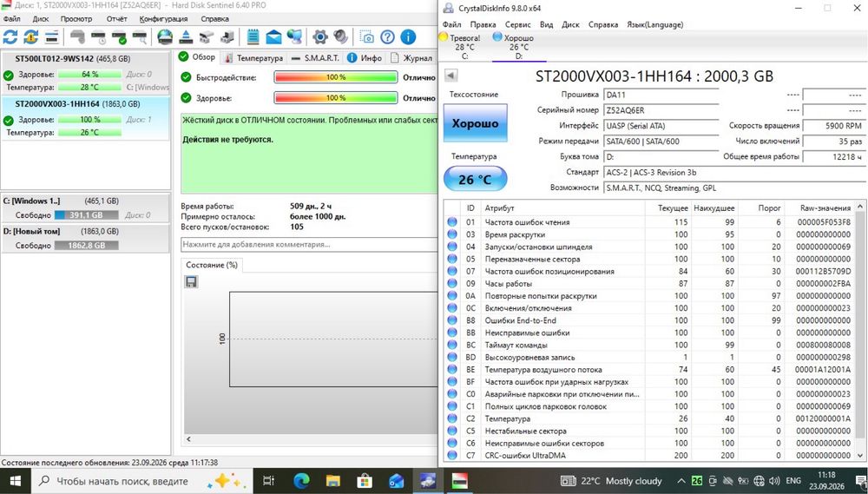Open File Explorer from the taskbar
Image resolution: width=868 pixels, height=494 pixels.
tap(332, 481)
